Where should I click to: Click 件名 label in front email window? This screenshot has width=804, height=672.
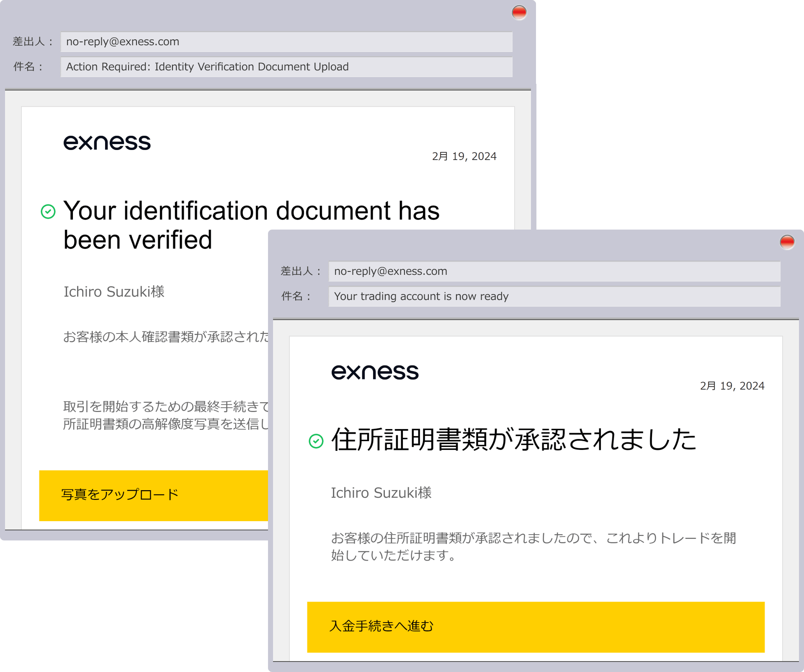(296, 297)
